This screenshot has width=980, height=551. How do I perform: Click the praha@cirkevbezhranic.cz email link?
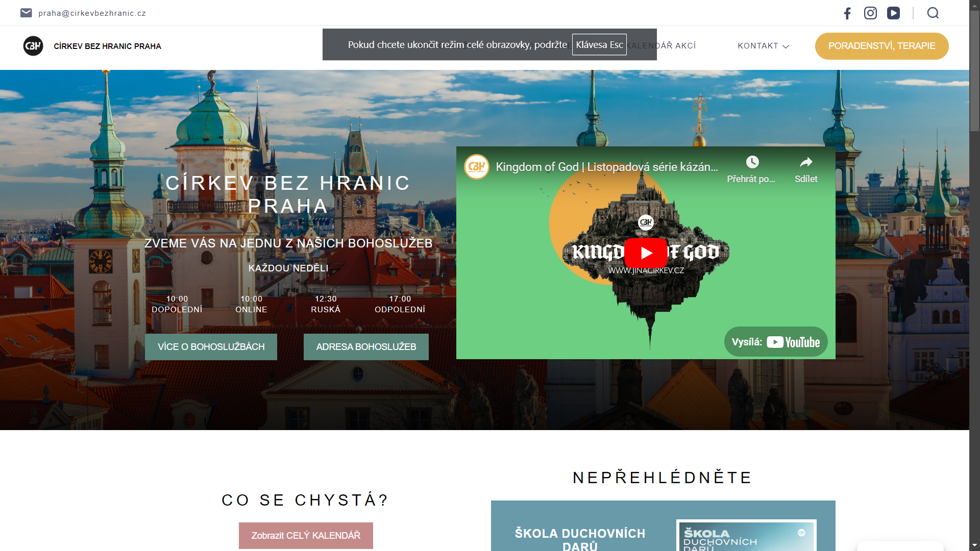[92, 13]
